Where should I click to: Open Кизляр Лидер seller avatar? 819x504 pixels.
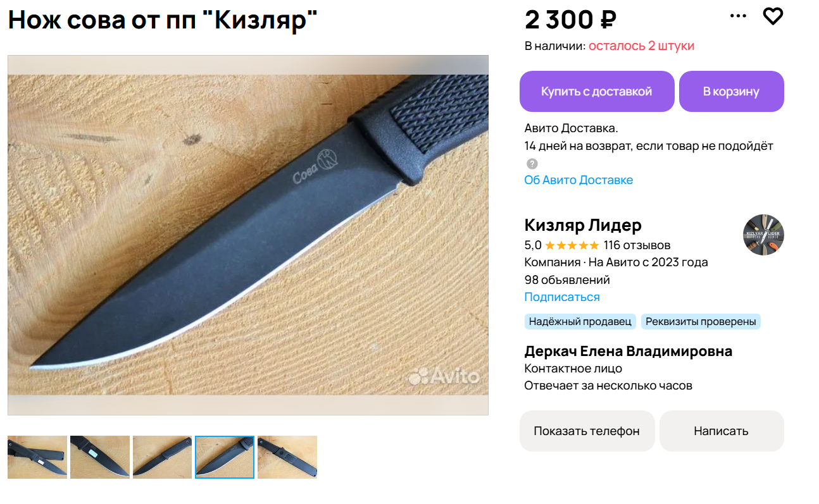coord(763,235)
